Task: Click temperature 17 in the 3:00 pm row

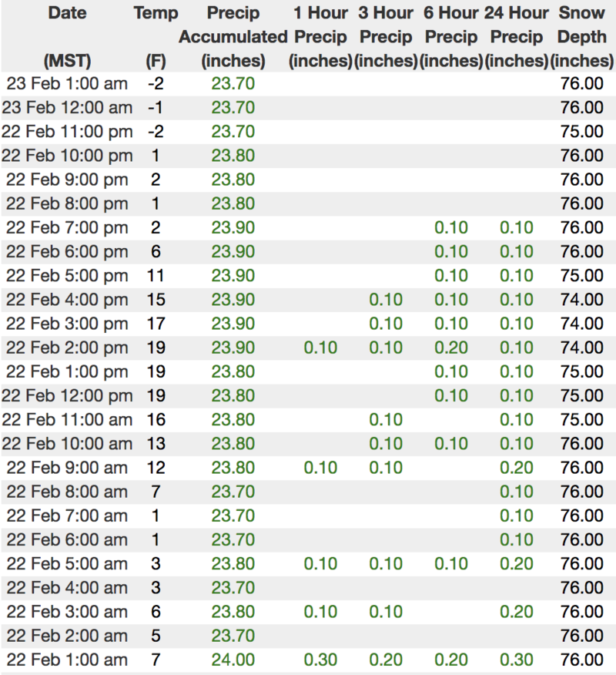Action: click(x=156, y=324)
